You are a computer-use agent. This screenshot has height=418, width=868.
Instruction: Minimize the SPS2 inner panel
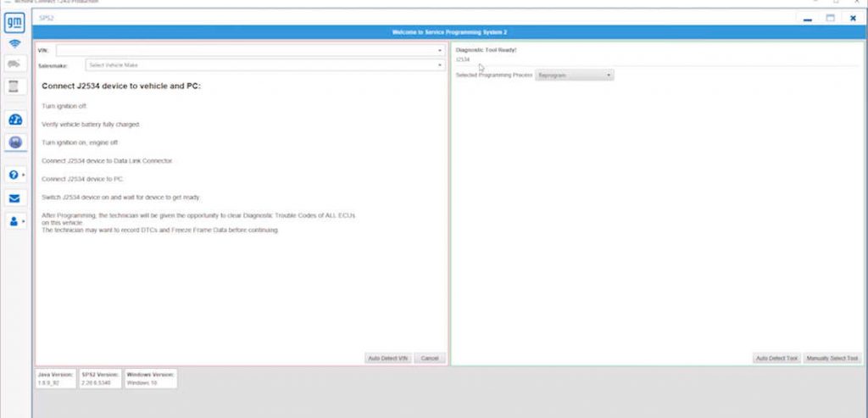pyautogui.click(x=808, y=19)
